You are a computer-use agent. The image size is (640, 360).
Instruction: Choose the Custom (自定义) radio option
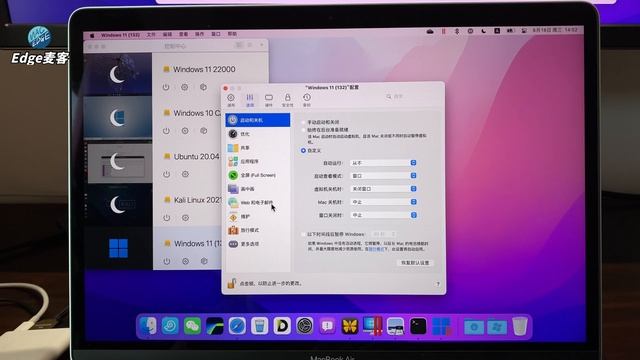coord(303,151)
